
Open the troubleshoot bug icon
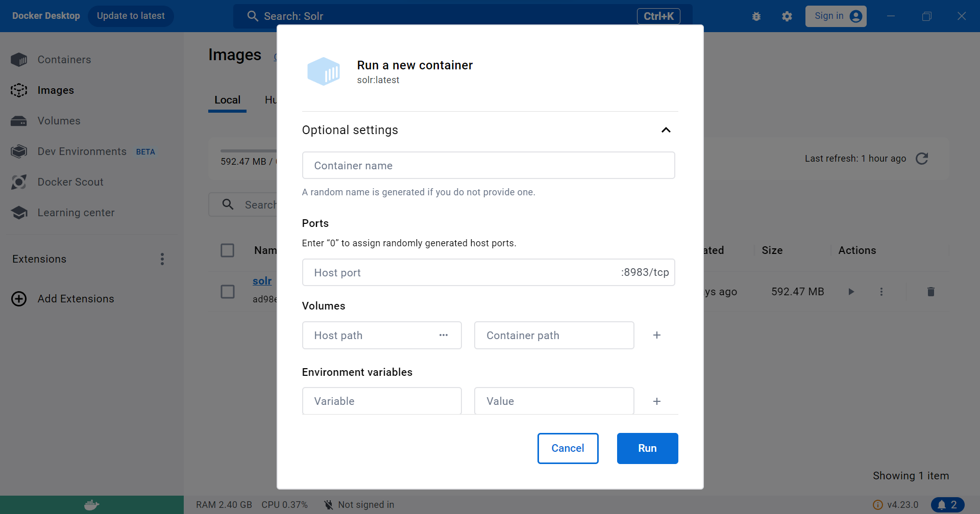point(756,16)
